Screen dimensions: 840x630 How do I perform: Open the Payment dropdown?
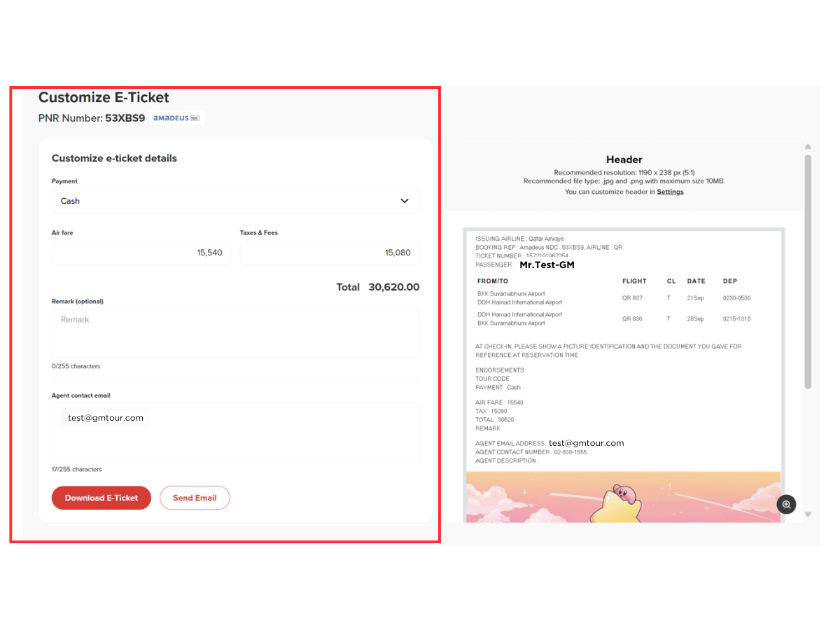coord(235,201)
